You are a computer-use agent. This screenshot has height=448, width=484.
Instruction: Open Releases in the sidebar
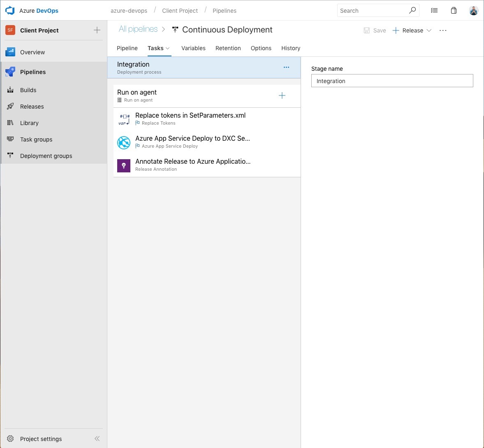coord(32,107)
